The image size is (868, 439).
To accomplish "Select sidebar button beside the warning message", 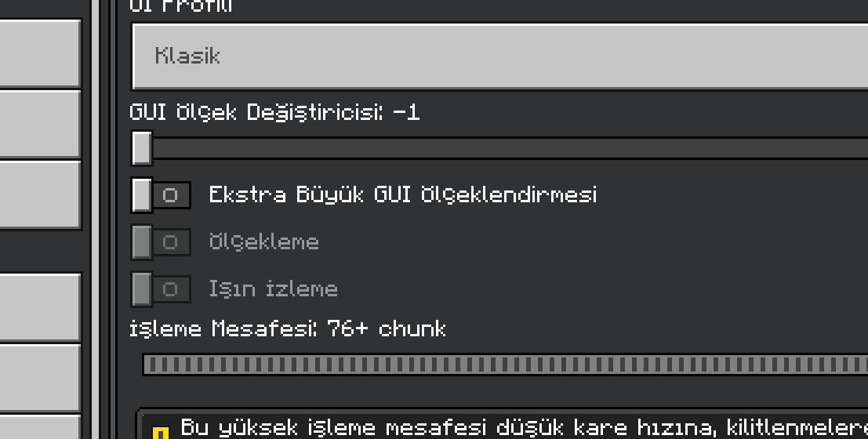I will click(41, 426).
